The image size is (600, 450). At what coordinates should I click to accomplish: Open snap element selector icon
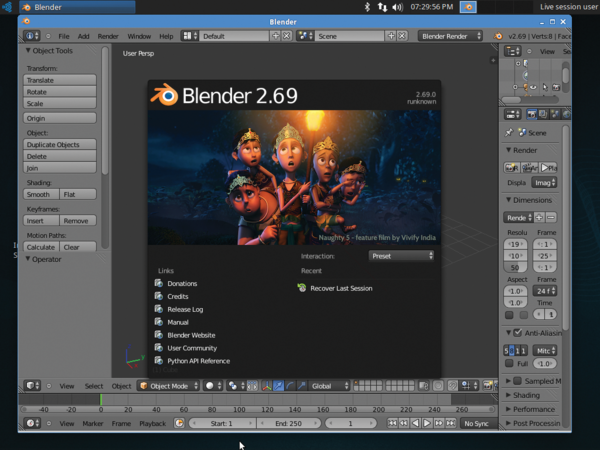tap(470, 385)
